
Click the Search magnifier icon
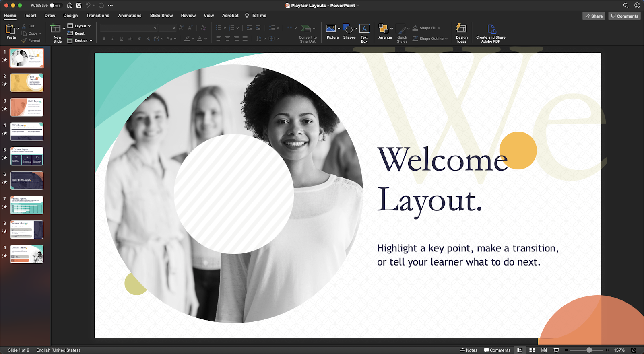click(x=625, y=5)
